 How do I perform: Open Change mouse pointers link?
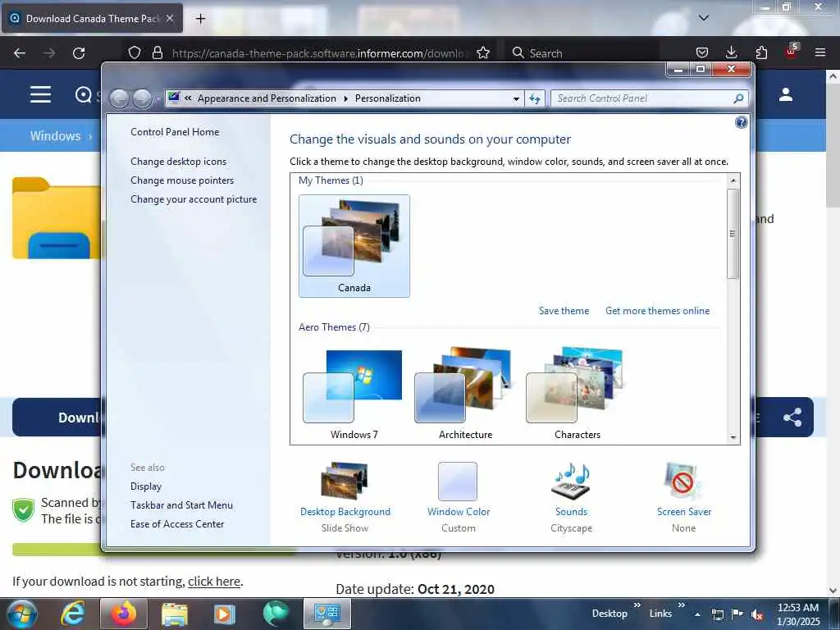(x=182, y=180)
